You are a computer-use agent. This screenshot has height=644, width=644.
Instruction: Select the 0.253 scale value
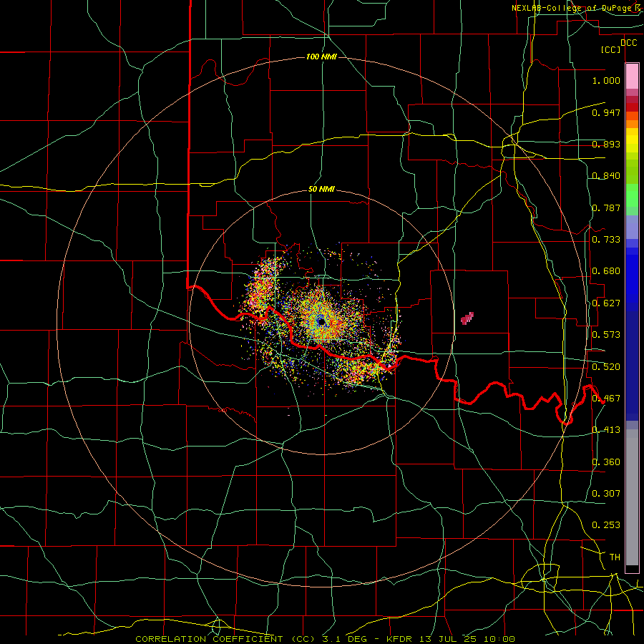pyautogui.click(x=606, y=525)
